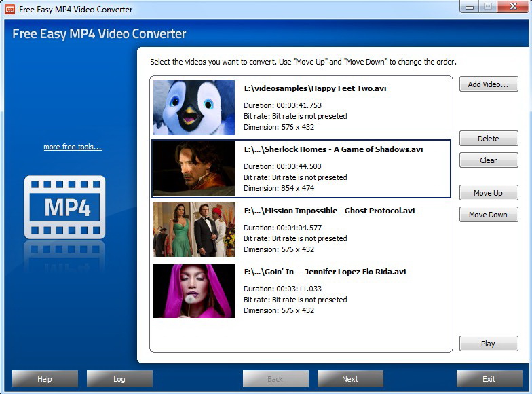Click Mission Impossible's Dimension 576 x 432
Image resolution: width=532 pixels, height=394 pixels.
tap(279, 249)
